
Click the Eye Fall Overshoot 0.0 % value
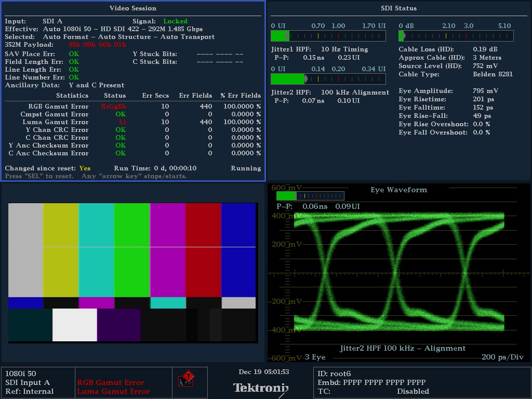point(482,132)
